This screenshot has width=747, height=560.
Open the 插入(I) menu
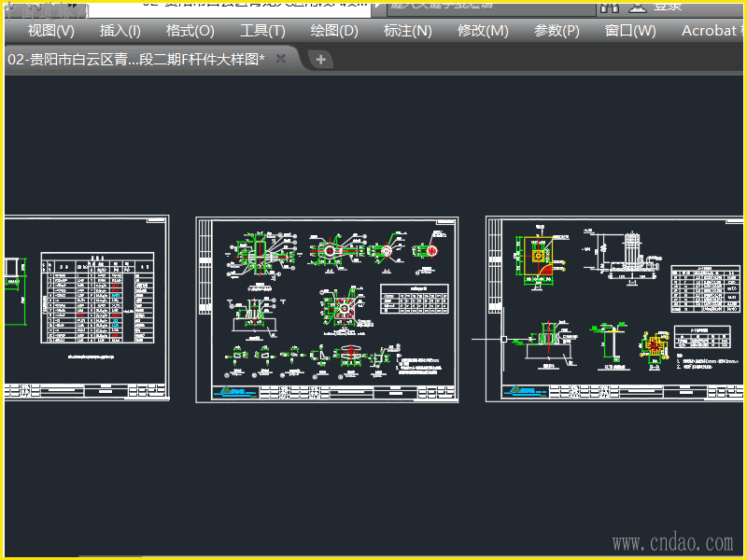point(120,31)
